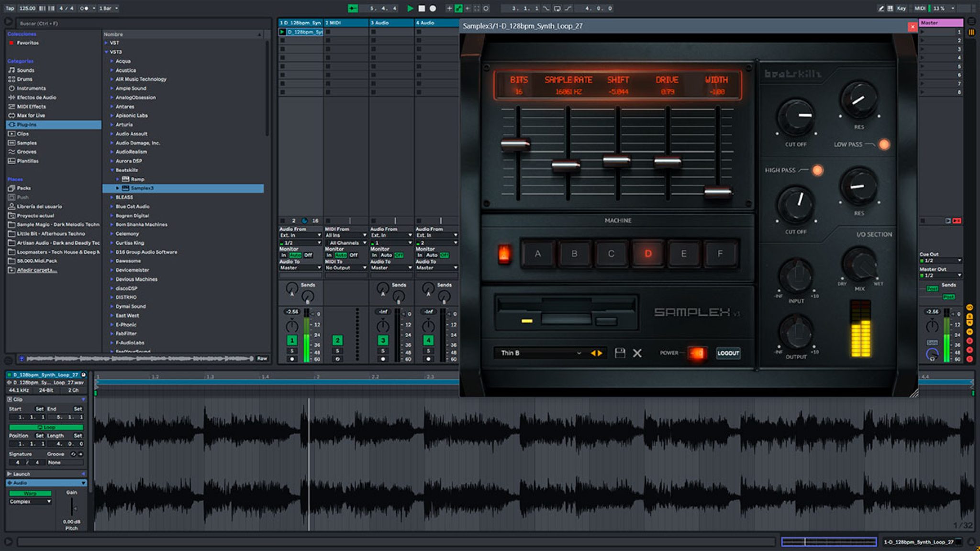Image resolution: width=980 pixels, height=551 pixels.
Task: Open track 1 Audio From Ext. In dropdown
Action: point(300,235)
